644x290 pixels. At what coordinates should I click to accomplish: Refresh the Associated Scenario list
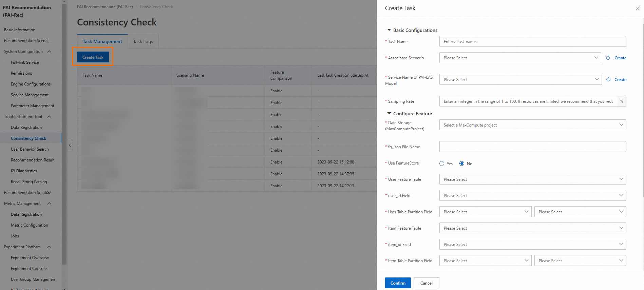[608, 58]
